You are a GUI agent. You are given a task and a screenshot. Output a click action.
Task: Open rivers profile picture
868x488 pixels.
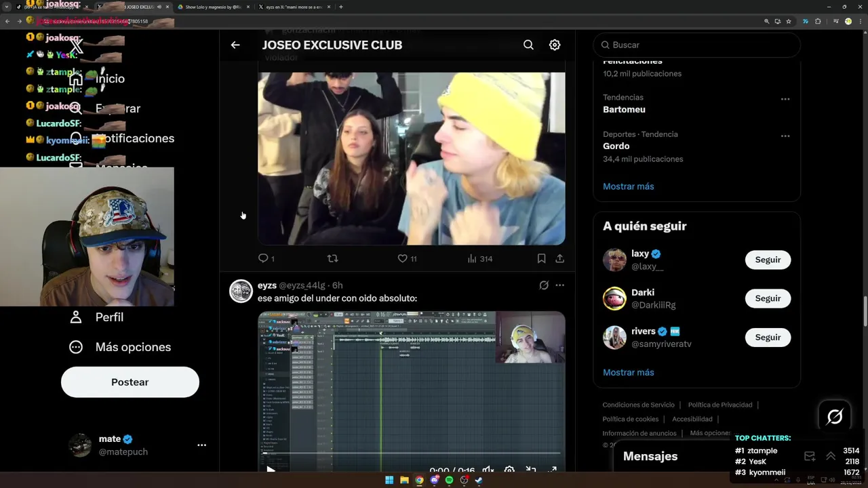coord(614,337)
